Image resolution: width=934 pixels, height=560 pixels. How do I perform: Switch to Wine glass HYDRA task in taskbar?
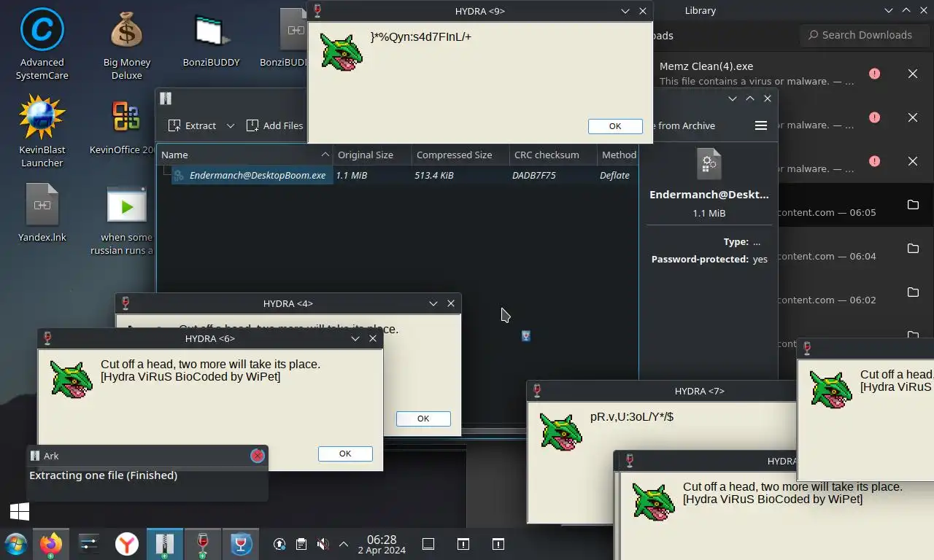pos(203,544)
